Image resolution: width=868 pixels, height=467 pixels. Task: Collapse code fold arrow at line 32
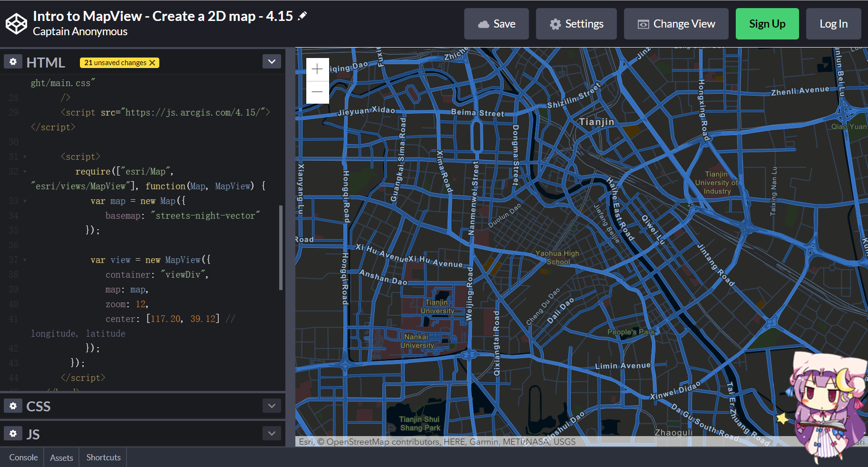click(25, 172)
